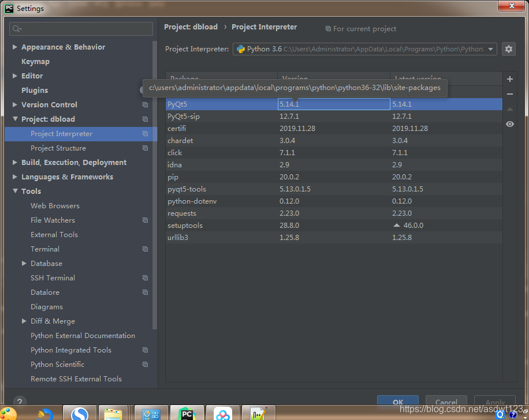529x420 pixels.
Task: Click the OK button
Action: 398,401
